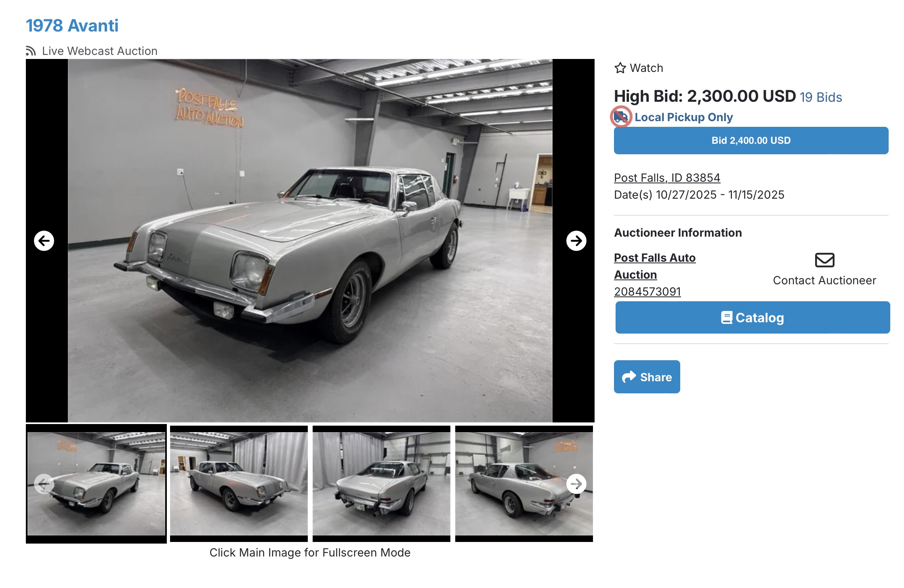
Task: Open Post Falls, ID 83854 location
Action: pos(667,178)
